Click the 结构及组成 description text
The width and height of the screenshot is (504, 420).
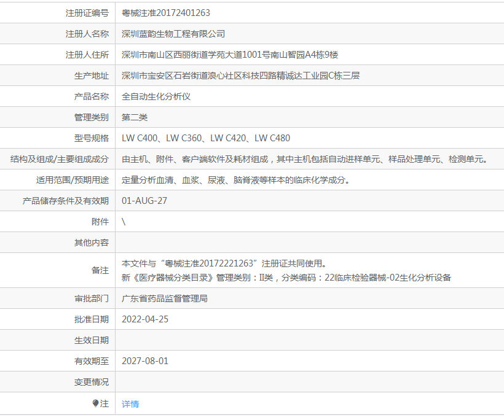(305, 159)
